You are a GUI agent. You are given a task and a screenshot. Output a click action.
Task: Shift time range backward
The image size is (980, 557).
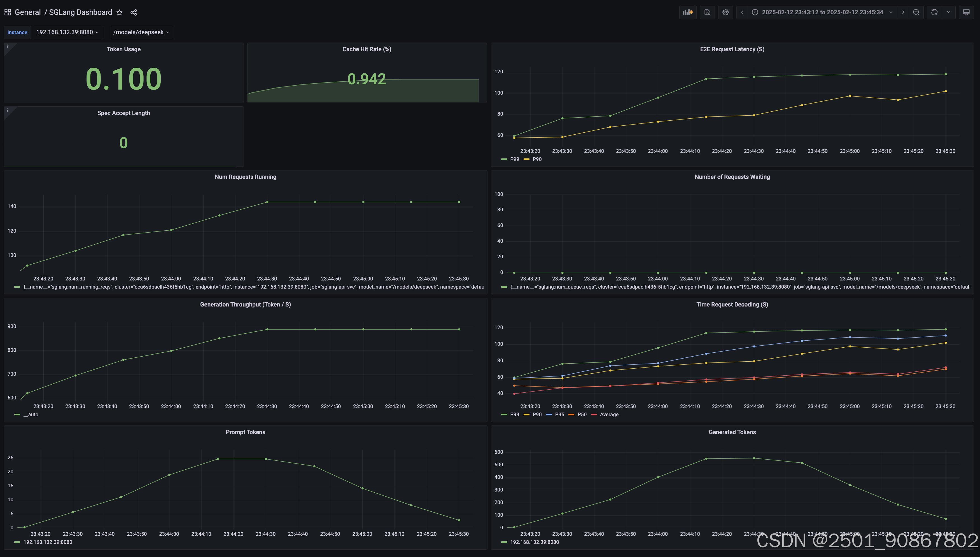pyautogui.click(x=742, y=12)
